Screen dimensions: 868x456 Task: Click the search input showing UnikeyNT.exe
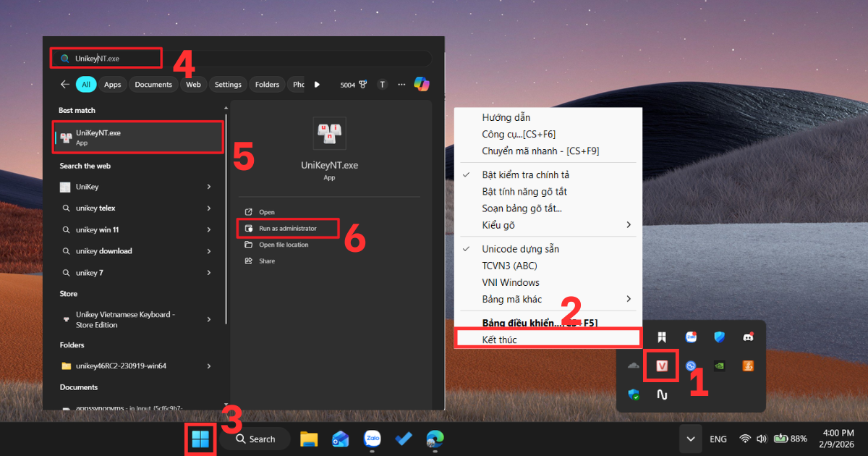tap(105, 57)
